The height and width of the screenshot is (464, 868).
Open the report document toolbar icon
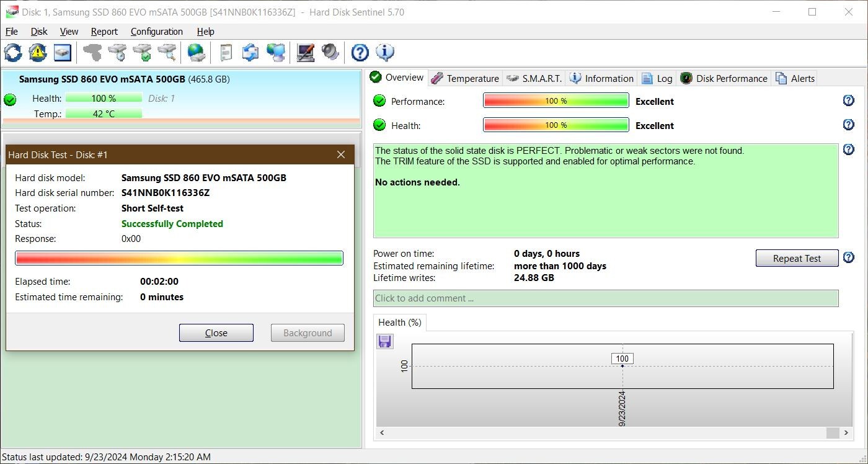point(226,53)
